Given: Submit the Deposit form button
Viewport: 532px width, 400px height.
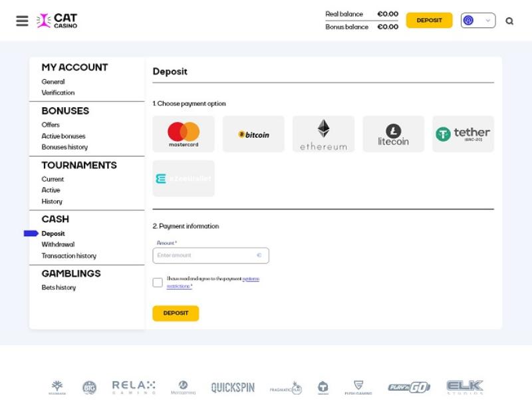Looking at the screenshot, I should (x=176, y=313).
